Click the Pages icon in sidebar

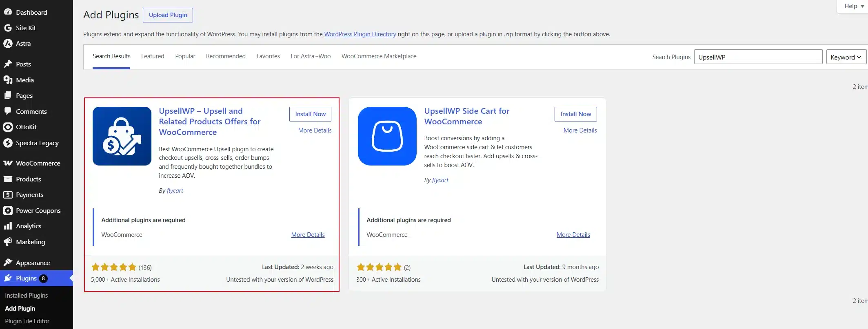point(8,95)
